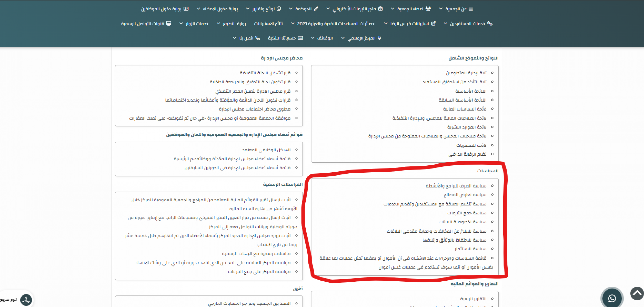Expand the عن الجمعية dropdown menu
Image resolution: width=644 pixels, height=307 pixels.
pos(456,9)
